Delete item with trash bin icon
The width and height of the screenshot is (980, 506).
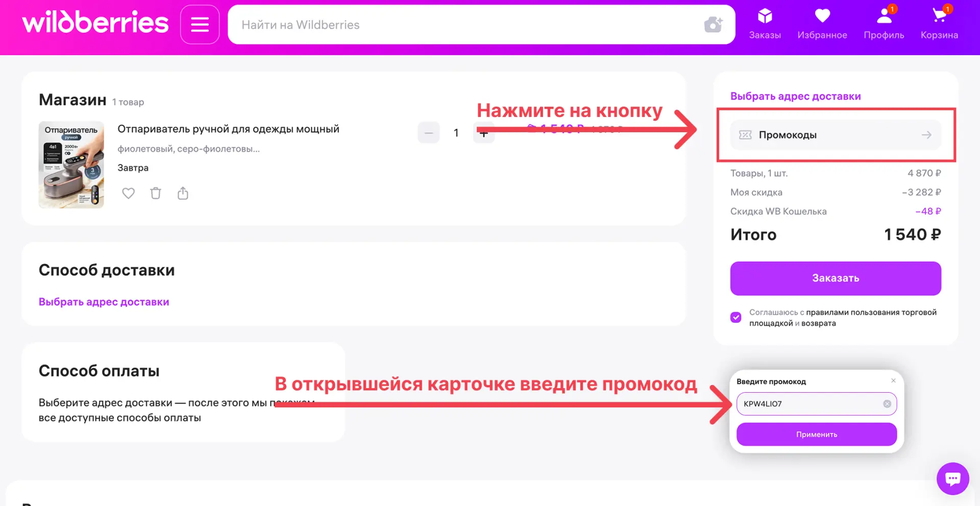pos(156,194)
